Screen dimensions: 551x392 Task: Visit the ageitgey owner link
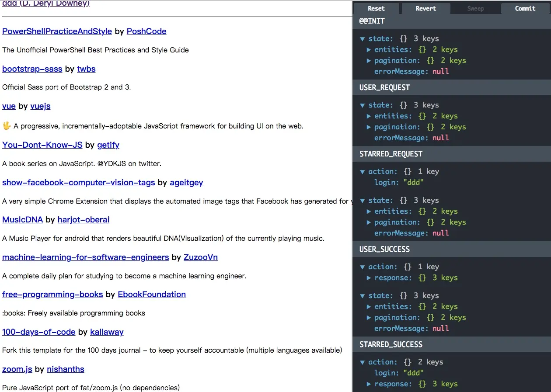[186, 183]
